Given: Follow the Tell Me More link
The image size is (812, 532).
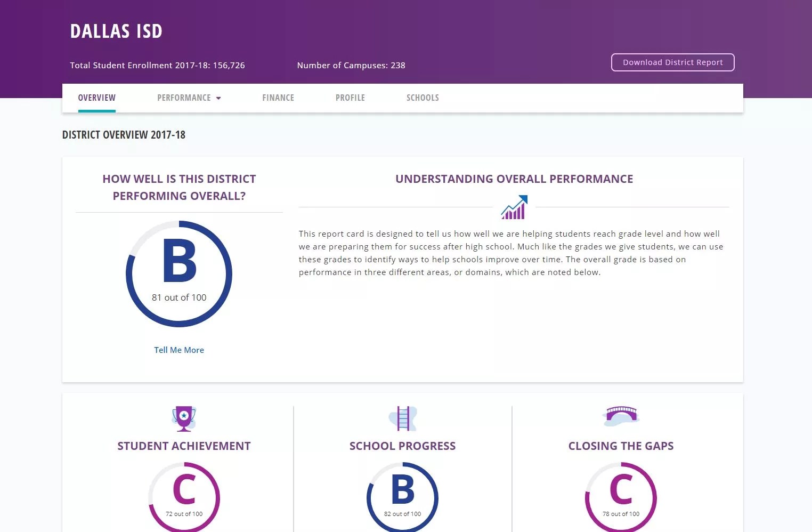Looking at the screenshot, I should pyautogui.click(x=179, y=350).
